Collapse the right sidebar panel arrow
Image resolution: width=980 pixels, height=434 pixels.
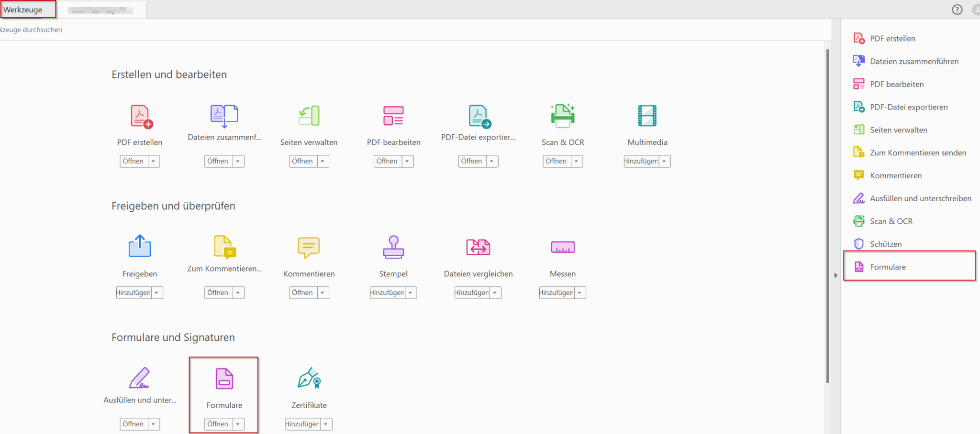[x=836, y=275]
